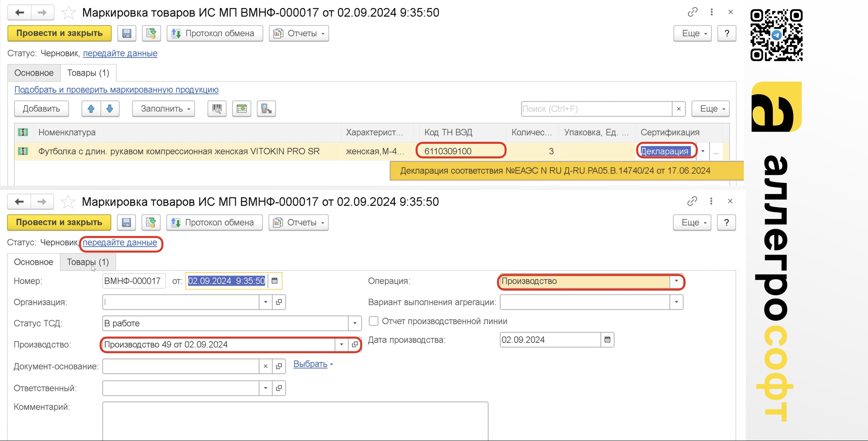Viewport: 868px width, 441px height.
Task: Open help with ? in lower window
Action: coord(726,222)
